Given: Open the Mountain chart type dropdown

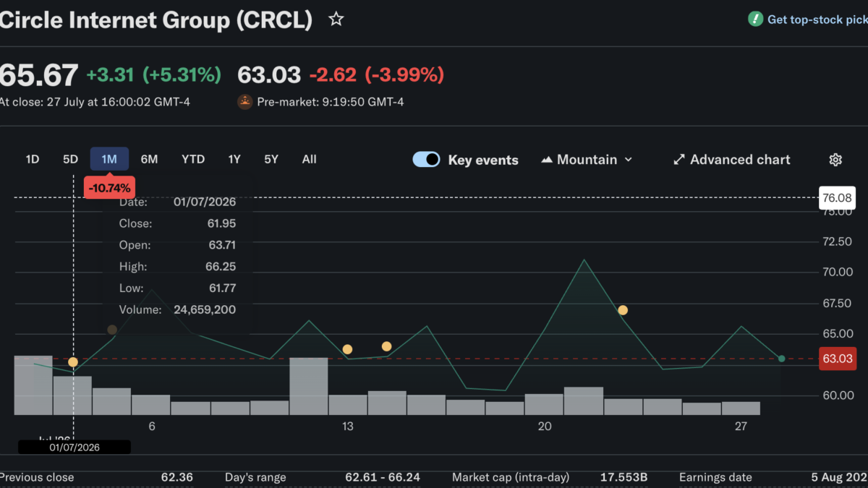Looking at the screenshot, I should pos(587,160).
